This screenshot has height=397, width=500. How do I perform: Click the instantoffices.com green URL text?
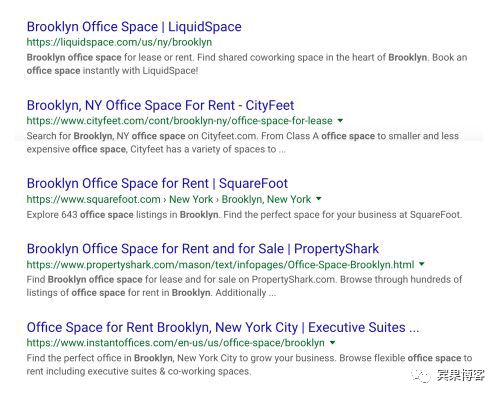point(176,343)
